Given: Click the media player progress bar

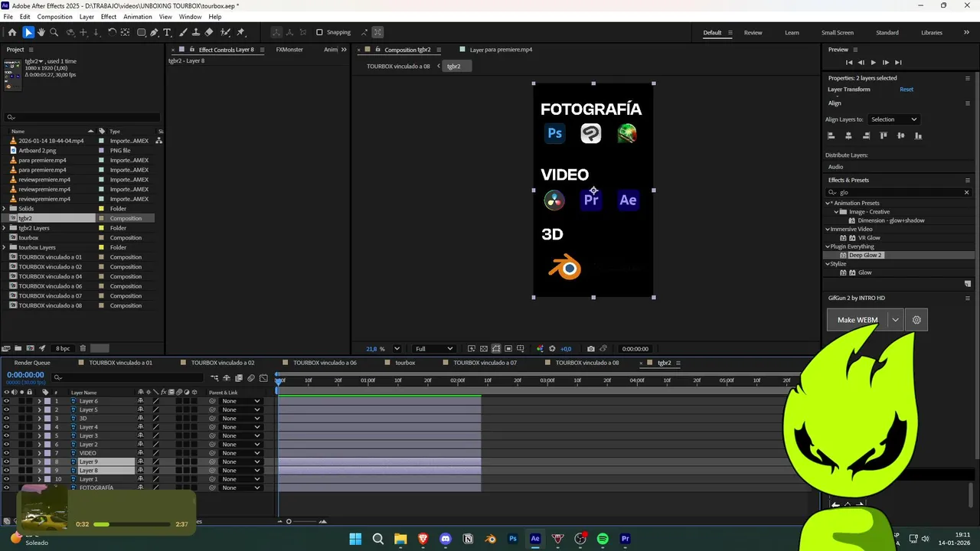Looking at the screenshot, I should pos(131,525).
